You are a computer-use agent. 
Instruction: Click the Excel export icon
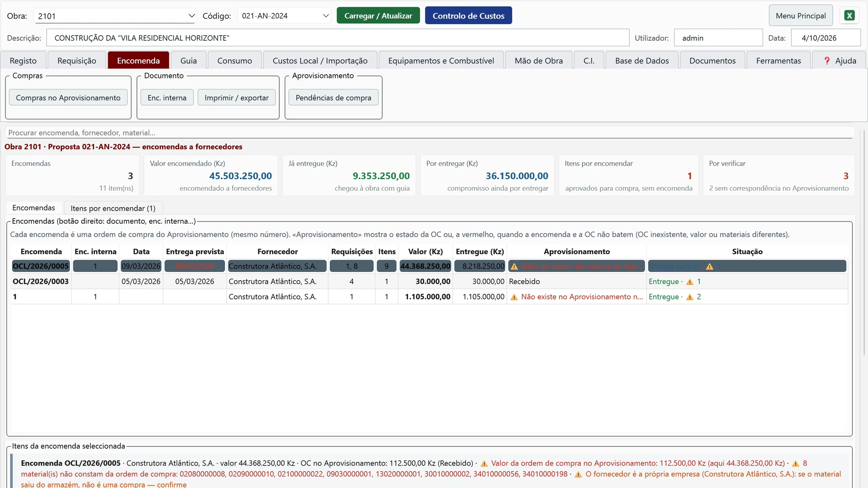point(849,16)
